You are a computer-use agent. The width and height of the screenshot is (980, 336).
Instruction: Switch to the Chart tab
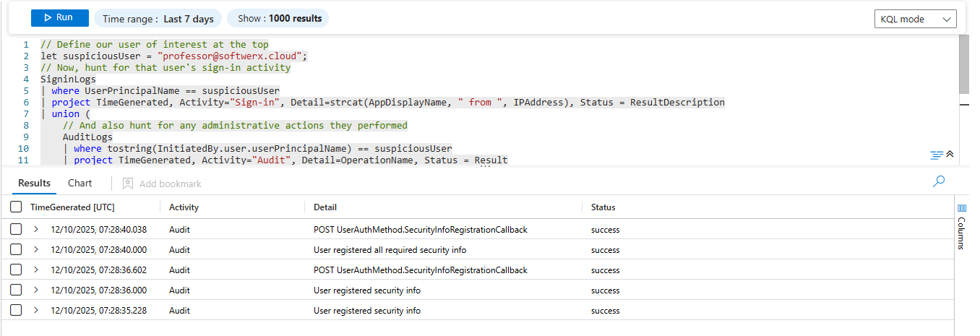point(80,184)
